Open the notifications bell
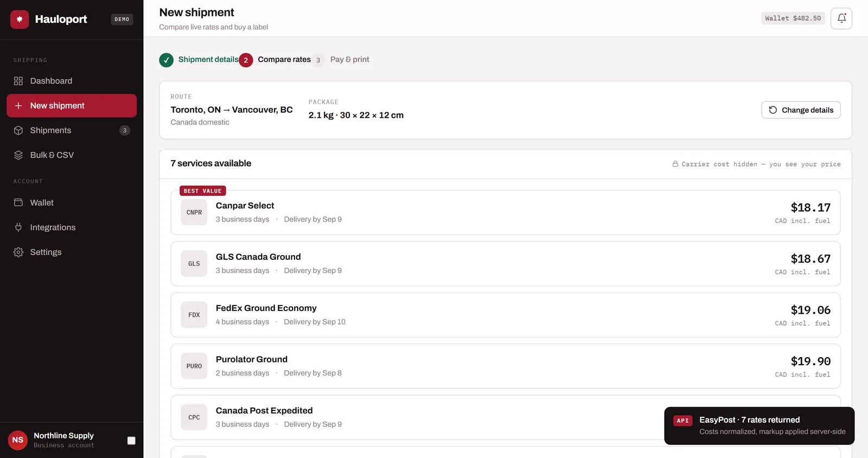This screenshot has width=868, height=458. [x=841, y=18]
